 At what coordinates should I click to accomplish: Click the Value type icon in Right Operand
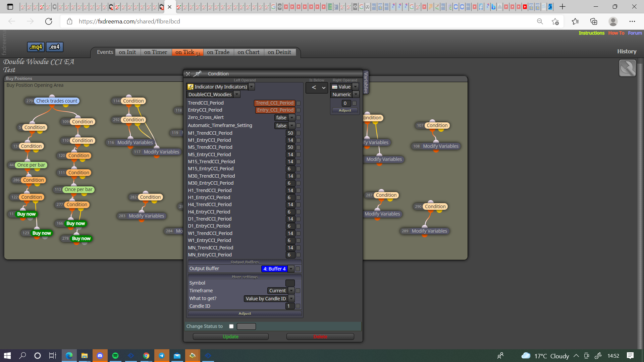coord(334,87)
